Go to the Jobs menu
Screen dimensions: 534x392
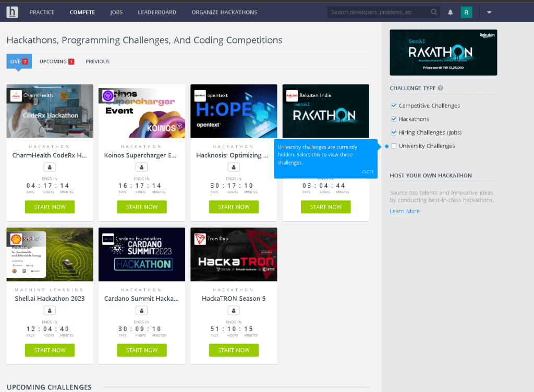116,13
